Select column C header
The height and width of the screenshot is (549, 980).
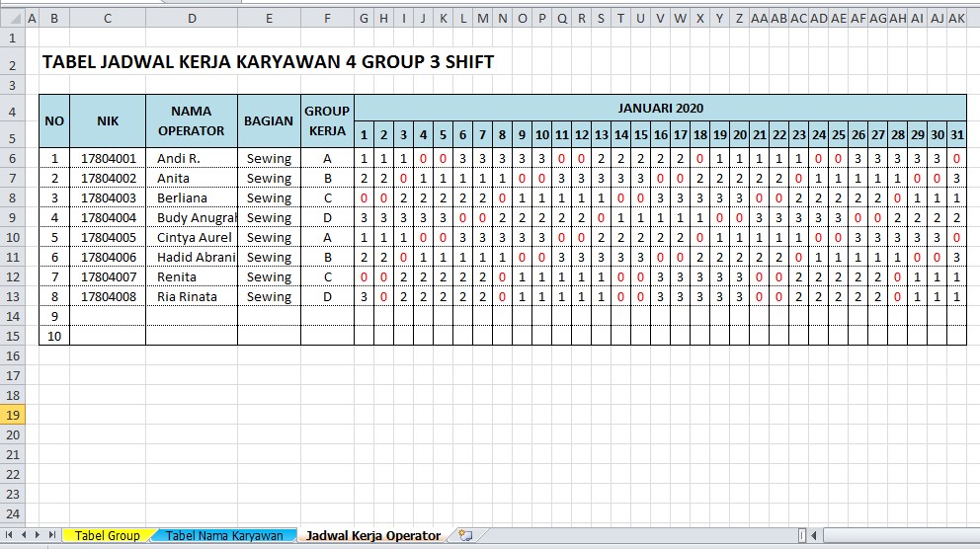(x=107, y=18)
